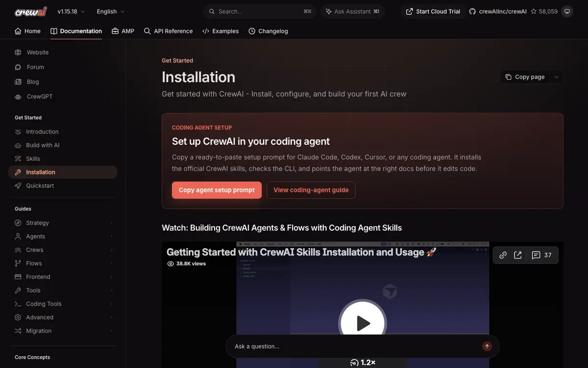
Task: Click the Installation wrench icon
Action: [x=18, y=172]
